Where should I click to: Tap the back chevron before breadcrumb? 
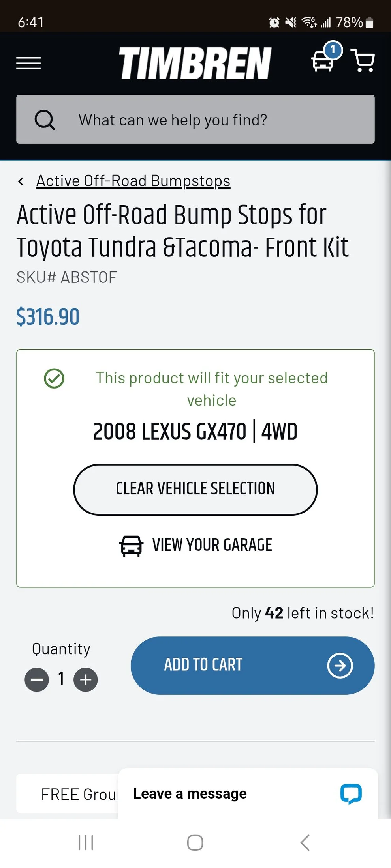point(21,181)
